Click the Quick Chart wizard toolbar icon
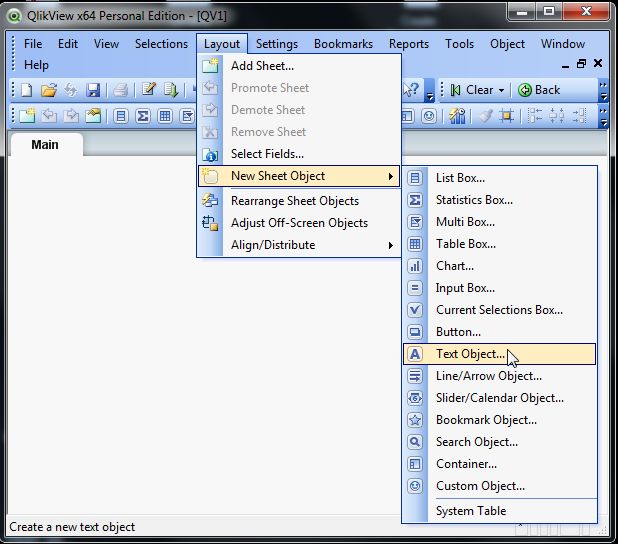 coord(457,116)
